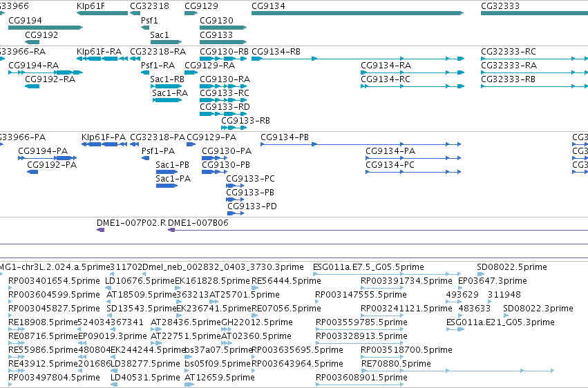
Task: Click the CG32333 gene label
Action: [500, 6]
